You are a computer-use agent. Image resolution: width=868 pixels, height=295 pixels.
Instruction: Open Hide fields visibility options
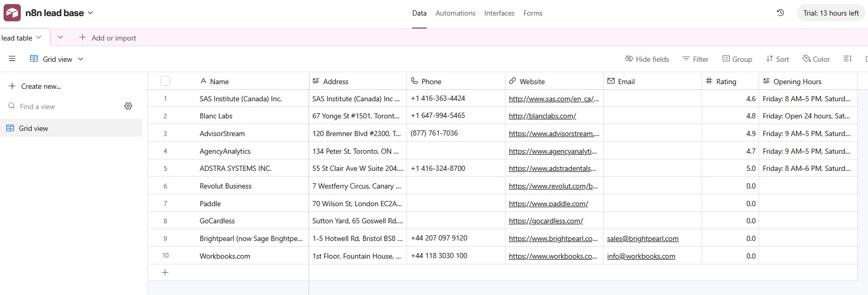click(647, 59)
